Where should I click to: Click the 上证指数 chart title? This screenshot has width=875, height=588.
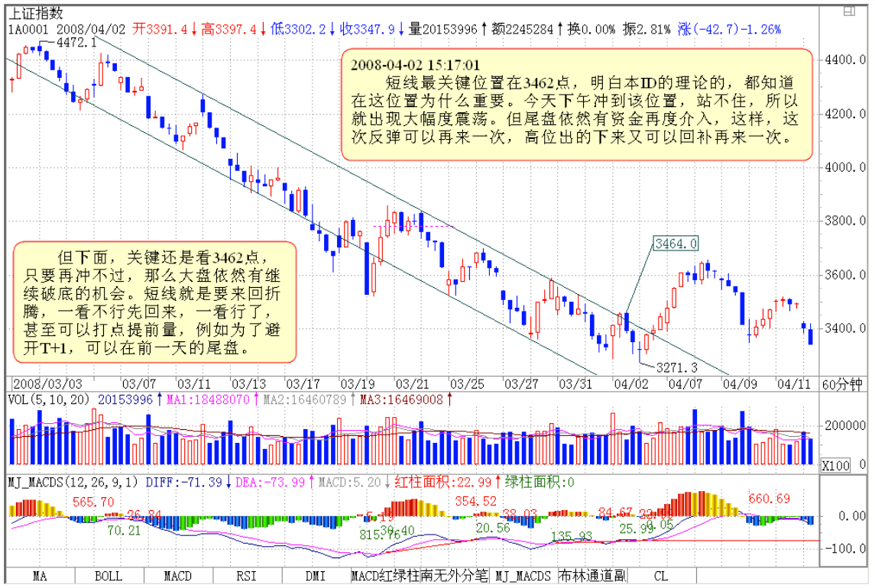[x=35, y=13]
